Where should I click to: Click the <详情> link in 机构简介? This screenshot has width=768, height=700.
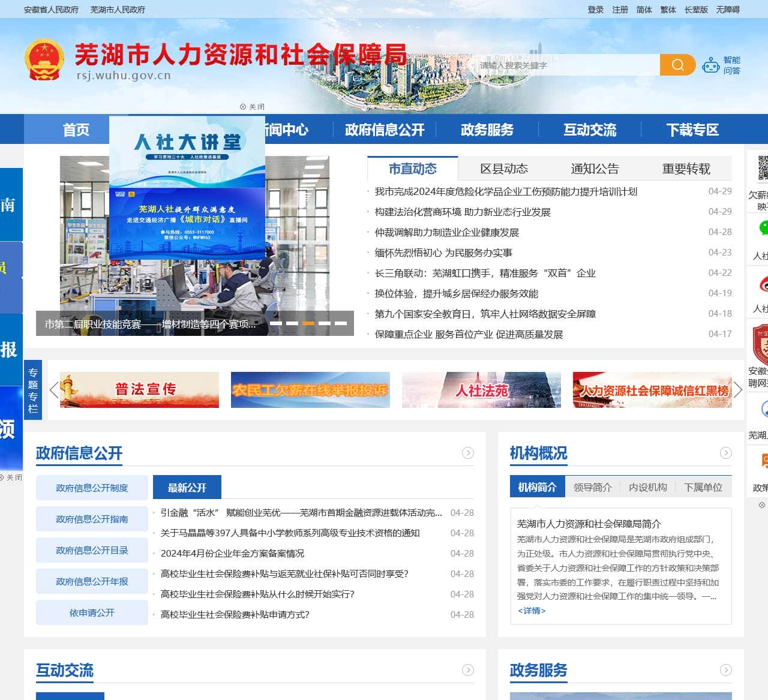point(532,611)
